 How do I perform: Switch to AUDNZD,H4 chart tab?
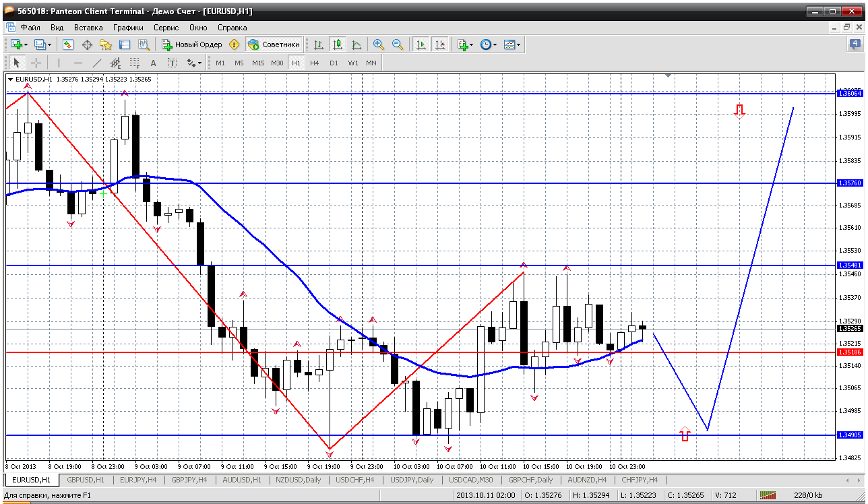586,480
